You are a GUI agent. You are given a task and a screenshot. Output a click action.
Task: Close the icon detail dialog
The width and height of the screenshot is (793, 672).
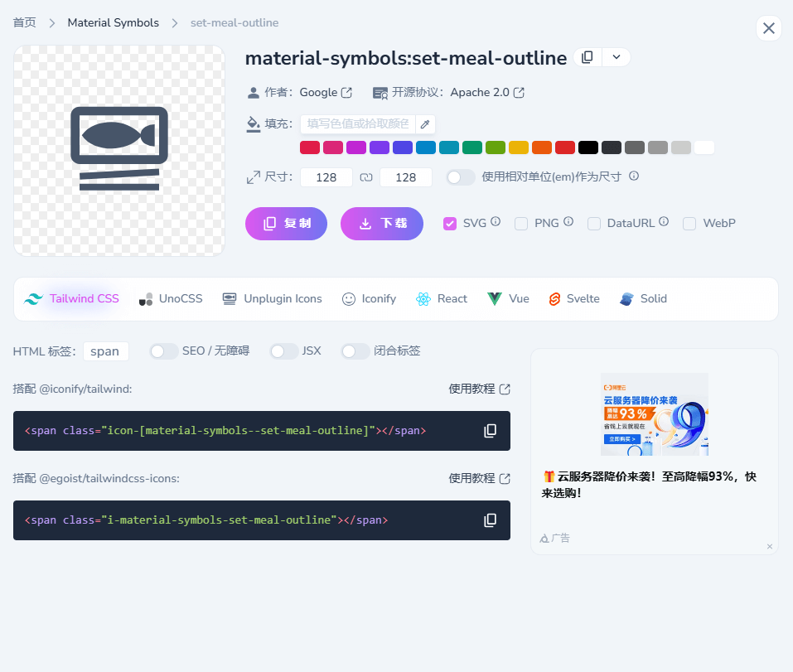click(x=769, y=28)
